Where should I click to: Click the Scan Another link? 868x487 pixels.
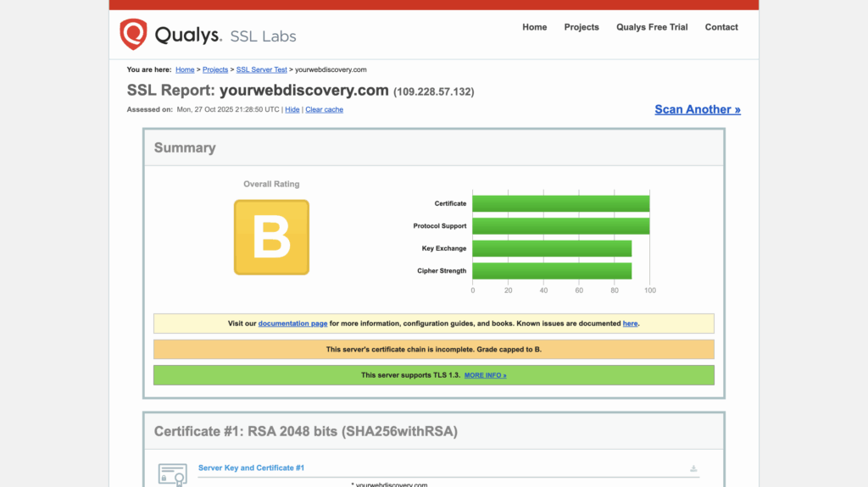[x=697, y=109]
